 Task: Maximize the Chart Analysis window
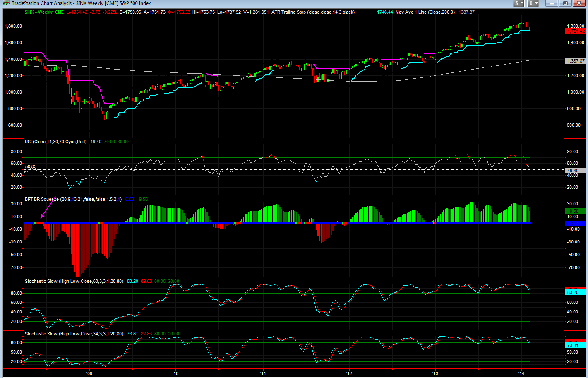pos(565,3)
